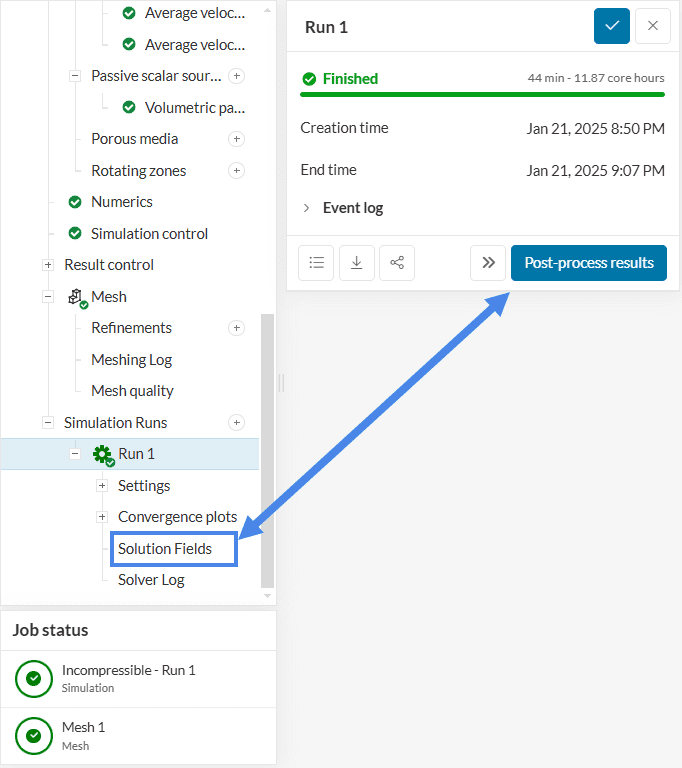Click the green Finished progress bar
682x768 pixels.
tap(482, 94)
